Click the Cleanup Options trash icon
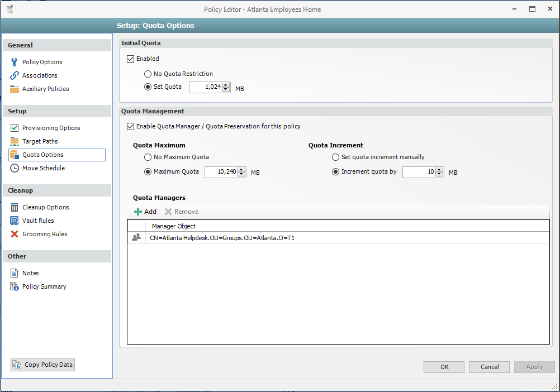The height and width of the screenshot is (392, 560). pos(15,208)
